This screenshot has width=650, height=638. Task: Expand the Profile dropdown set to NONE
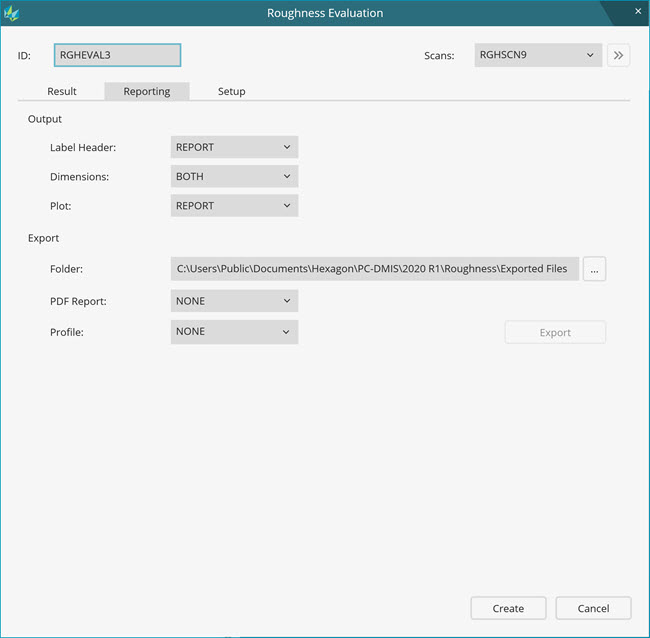[234, 332]
